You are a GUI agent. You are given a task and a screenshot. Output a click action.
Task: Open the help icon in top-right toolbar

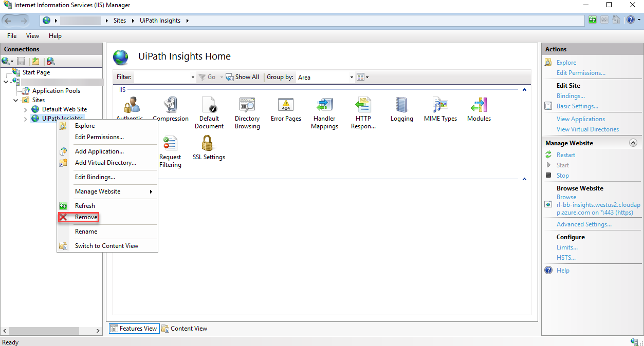(630, 21)
